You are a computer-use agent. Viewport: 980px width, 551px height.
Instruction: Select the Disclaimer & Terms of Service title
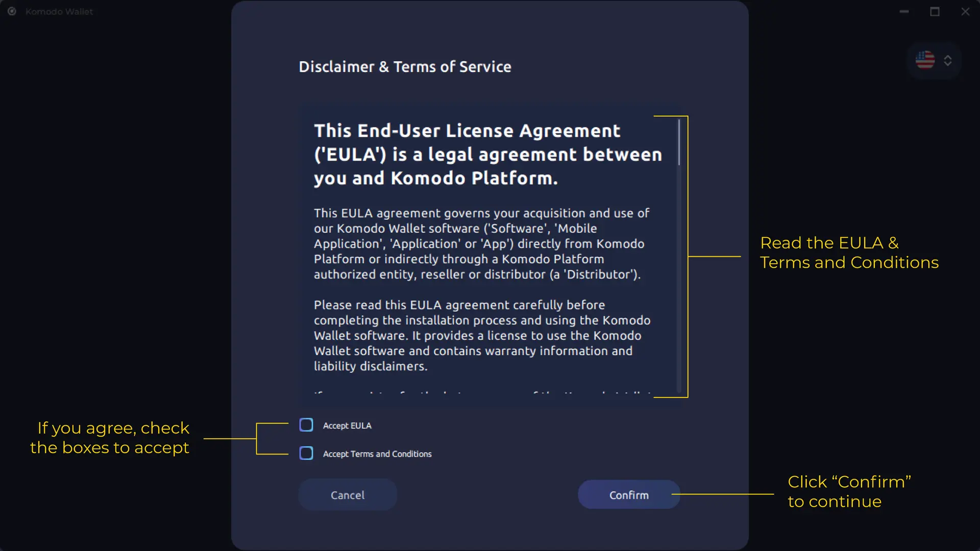405,66
